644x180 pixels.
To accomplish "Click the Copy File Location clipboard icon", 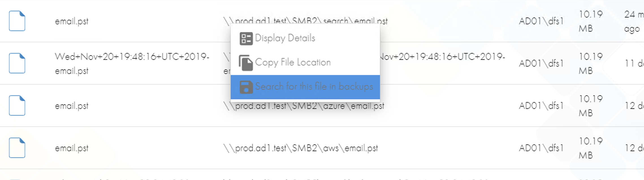I will tap(246, 63).
